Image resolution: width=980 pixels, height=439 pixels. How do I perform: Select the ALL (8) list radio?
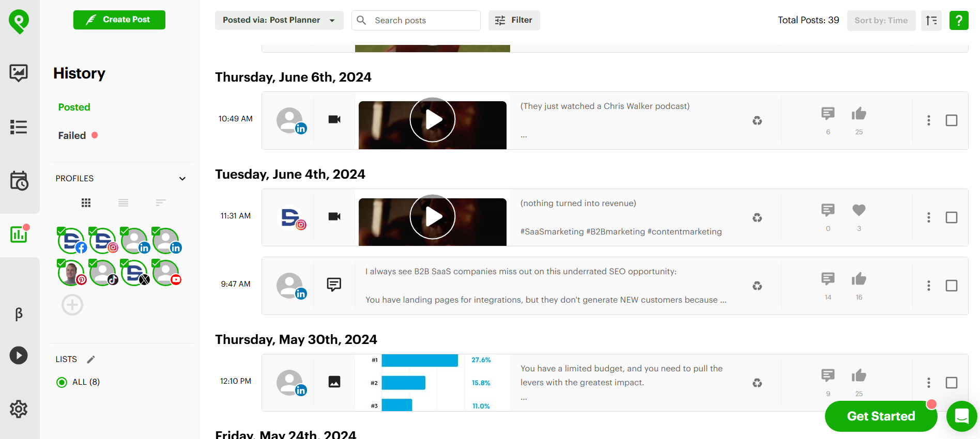point(62,382)
